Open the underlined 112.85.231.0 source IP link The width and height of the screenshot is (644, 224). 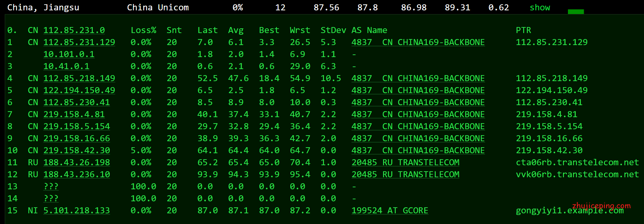point(74,30)
